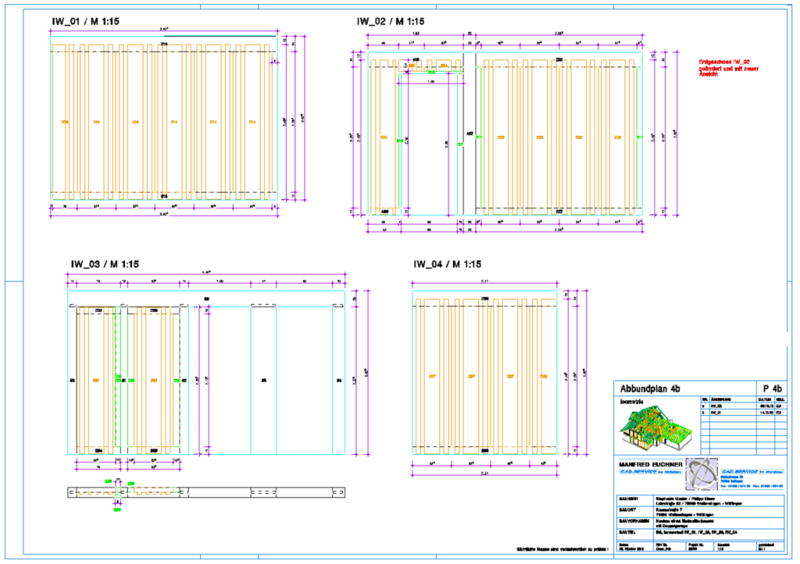The height and width of the screenshot is (564, 800).
Task: Select the IW_04 / M 1:15 heading
Action: pos(448,264)
